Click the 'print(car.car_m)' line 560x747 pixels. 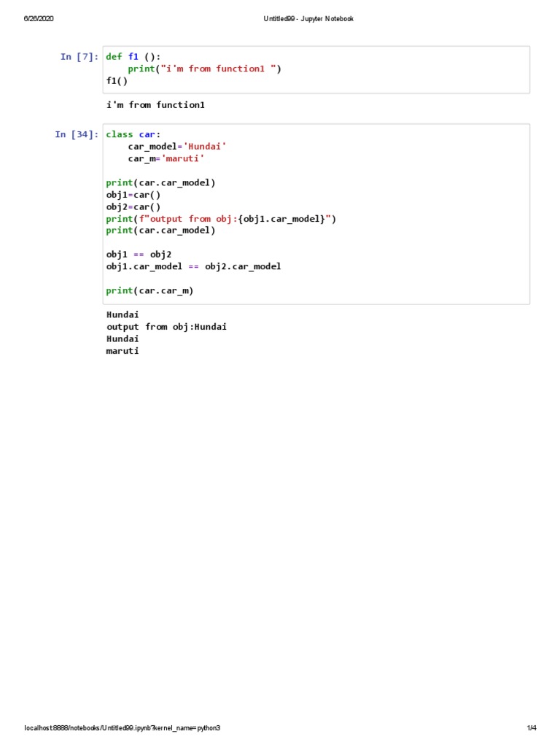149,290
